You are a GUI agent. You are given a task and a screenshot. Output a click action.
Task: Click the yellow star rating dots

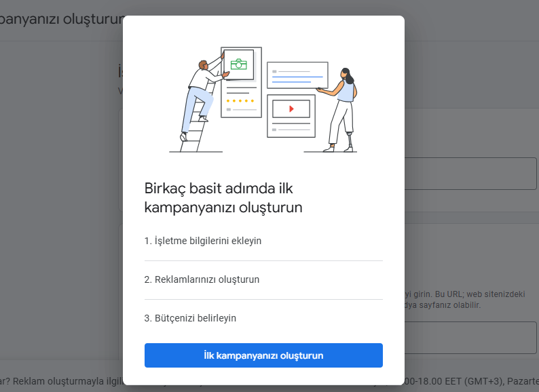point(240,101)
